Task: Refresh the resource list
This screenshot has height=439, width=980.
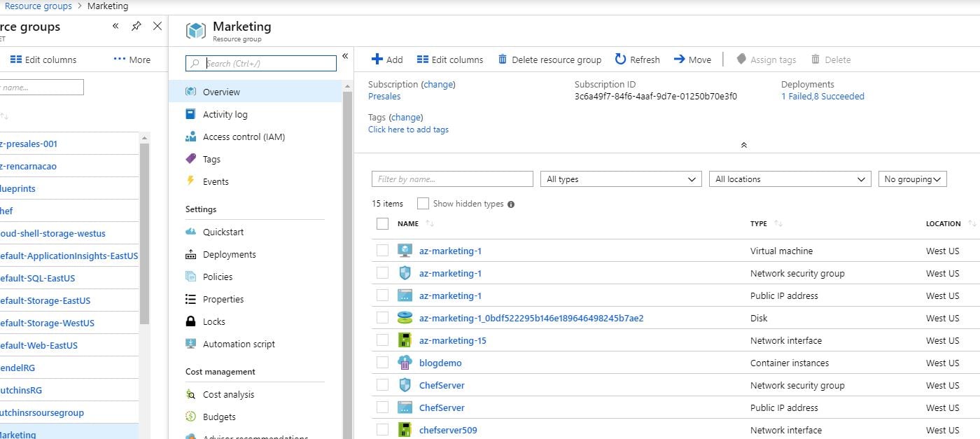Action: 637,60
